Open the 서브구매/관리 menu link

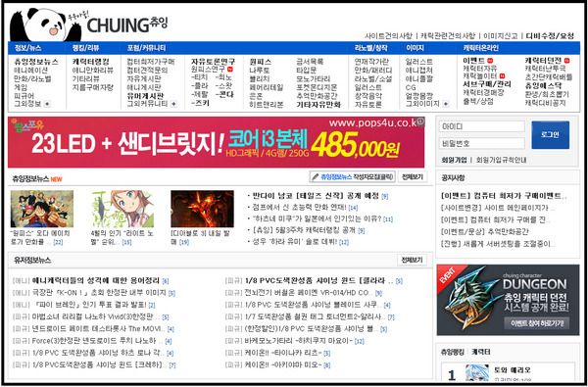[x=487, y=84]
